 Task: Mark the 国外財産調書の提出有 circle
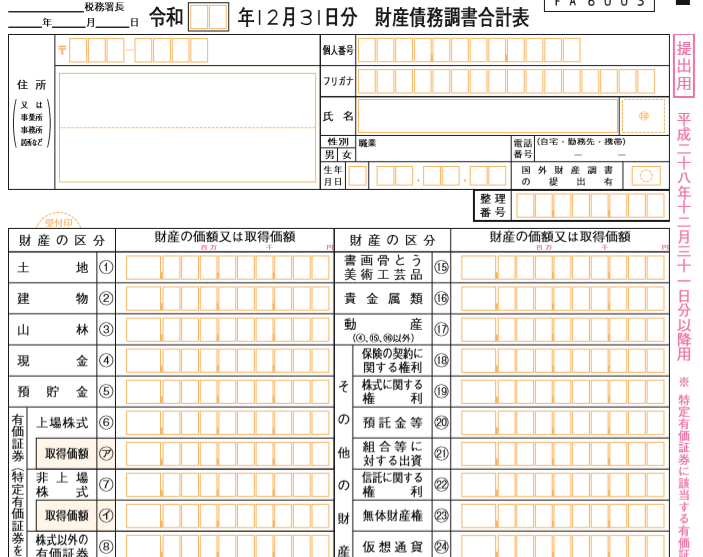pos(647,176)
